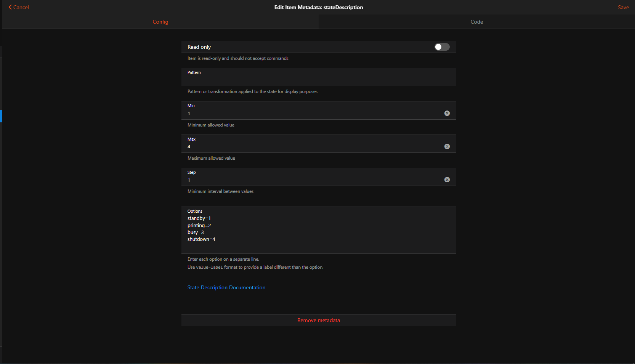Click the Edit Item Metadata page title
The width and height of the screenshot is (635, 364).
(x=318, y=7)
